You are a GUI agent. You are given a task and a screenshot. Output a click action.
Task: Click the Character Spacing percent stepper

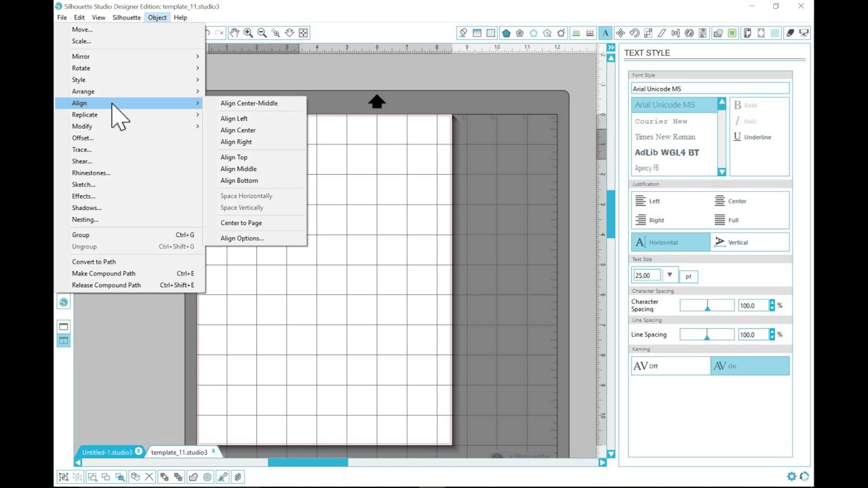tap(772, 306)
